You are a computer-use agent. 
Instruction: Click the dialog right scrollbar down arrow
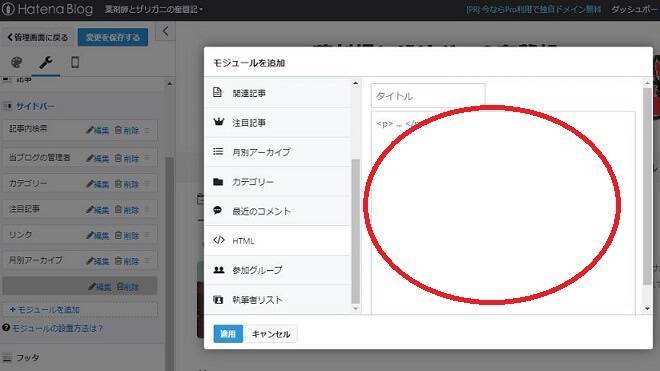pyautogui.click(x=647, y=309)
